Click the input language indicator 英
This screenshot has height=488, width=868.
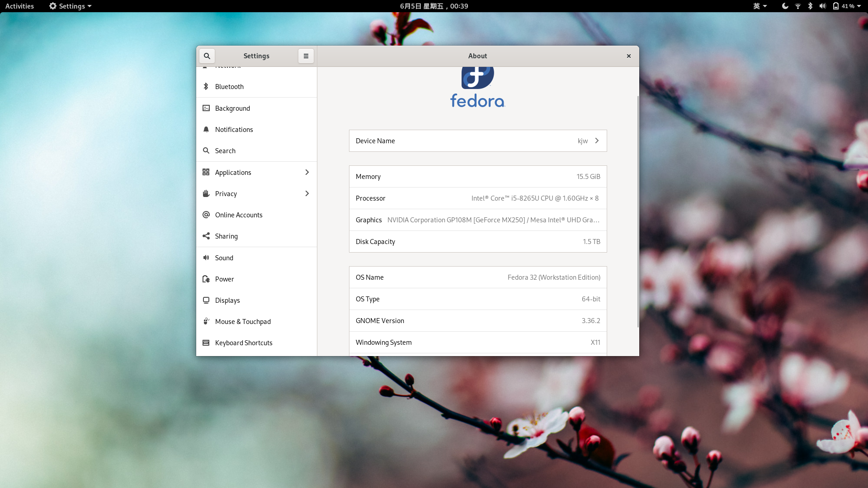[758, 6]
